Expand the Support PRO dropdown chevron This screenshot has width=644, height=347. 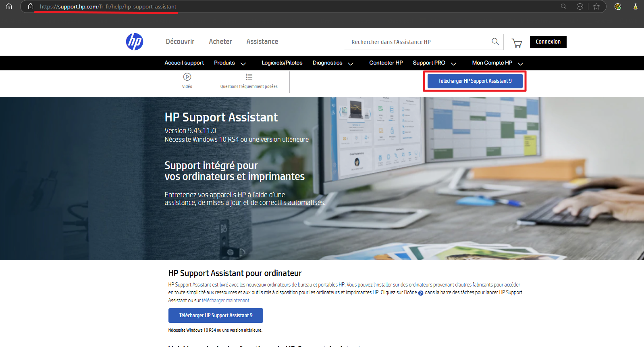453,63
